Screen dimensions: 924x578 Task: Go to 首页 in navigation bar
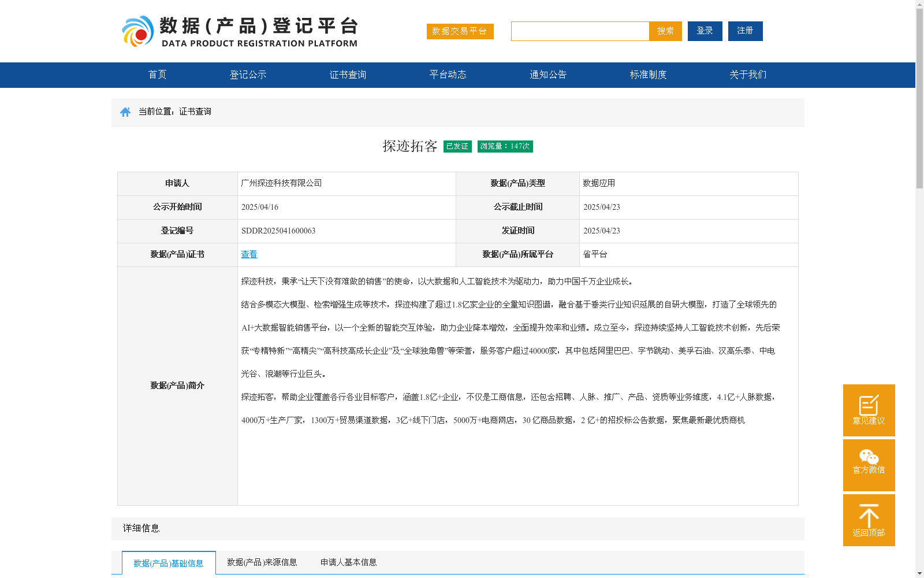pyautogui.click(x=157, y=75)
